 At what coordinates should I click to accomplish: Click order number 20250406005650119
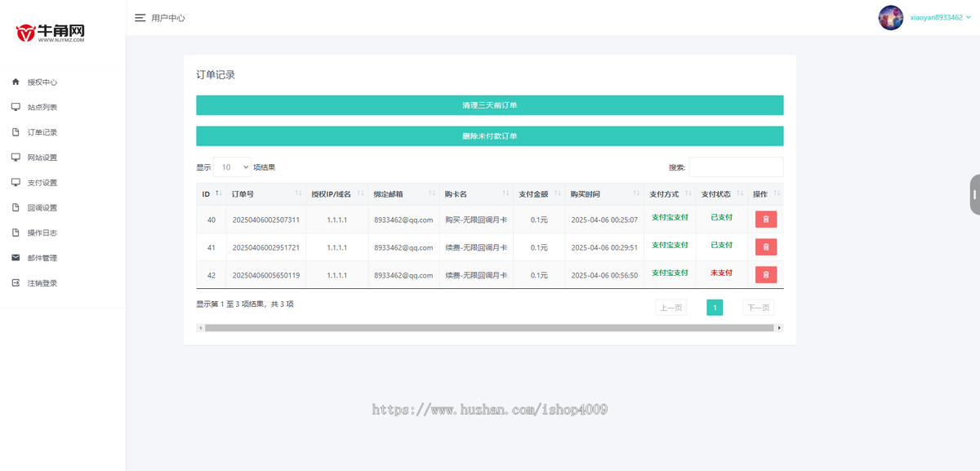[266, 275]
